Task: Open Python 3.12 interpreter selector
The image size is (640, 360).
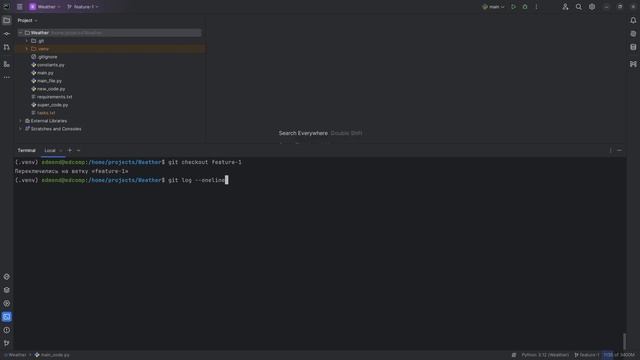Action: tap(544, 355)
